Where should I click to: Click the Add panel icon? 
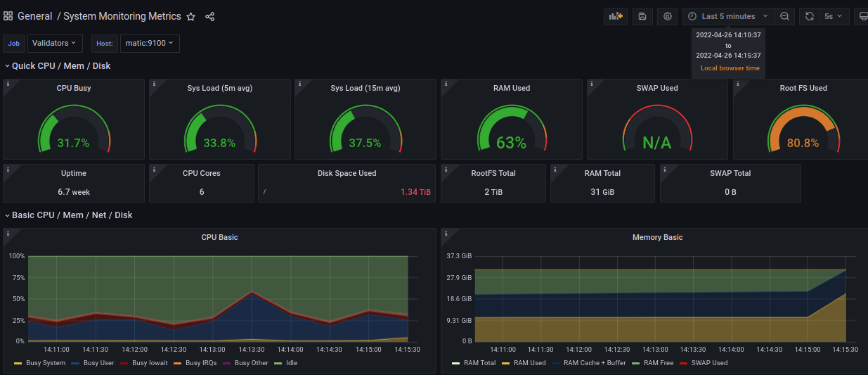pos(616,16)
